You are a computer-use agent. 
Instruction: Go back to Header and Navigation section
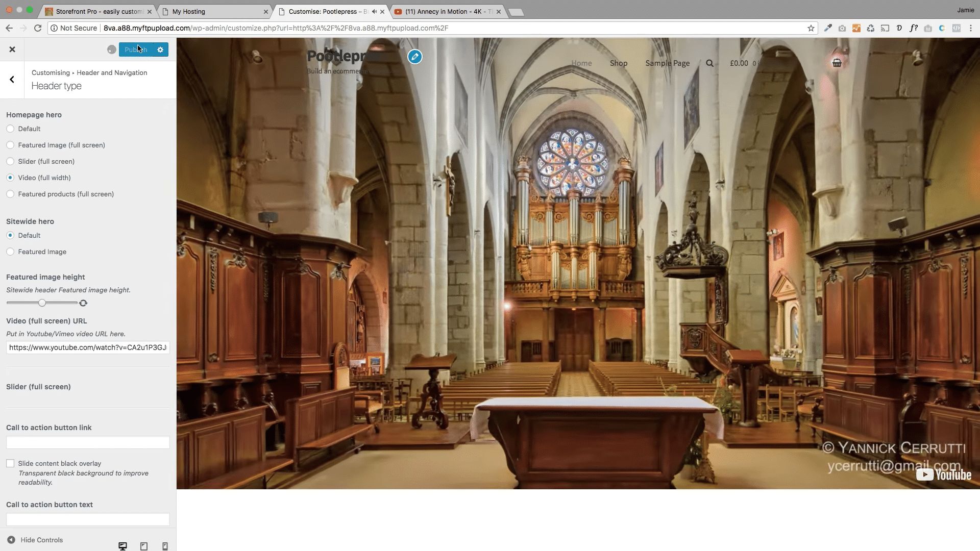(12, 80)
